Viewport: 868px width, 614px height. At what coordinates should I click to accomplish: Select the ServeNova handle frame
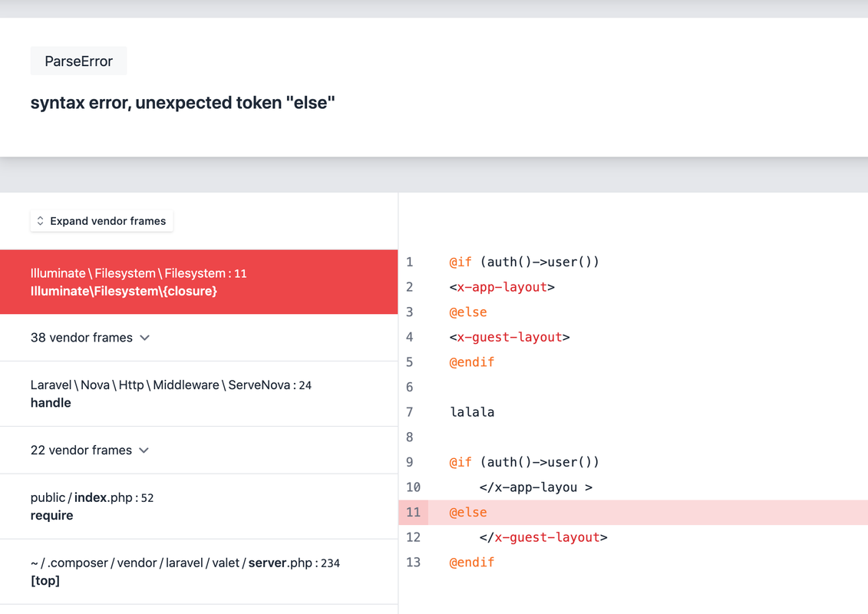click(199, 394)
